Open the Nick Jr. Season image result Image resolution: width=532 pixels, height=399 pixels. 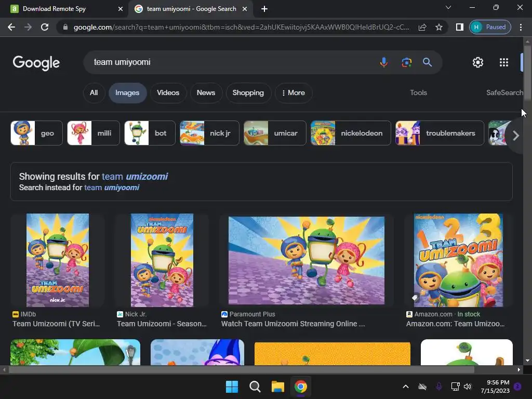[x=162, y=260]
